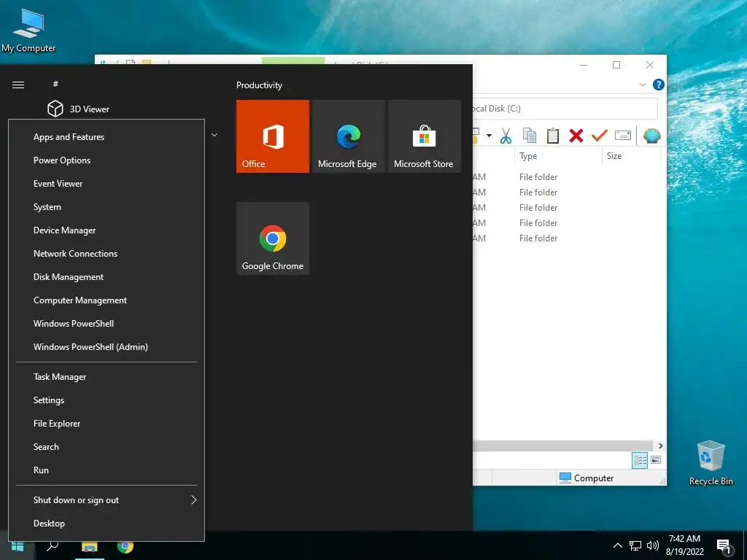Click File Explorer on the taskbar
Viewport: 747px width, 560px height.
coord(89,546)
